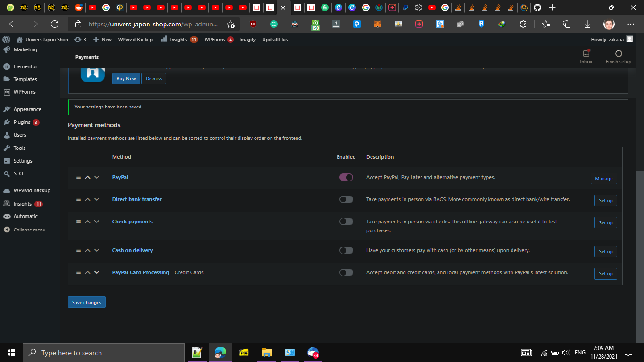Open the SEO sidebar menu

click(18, 173)
